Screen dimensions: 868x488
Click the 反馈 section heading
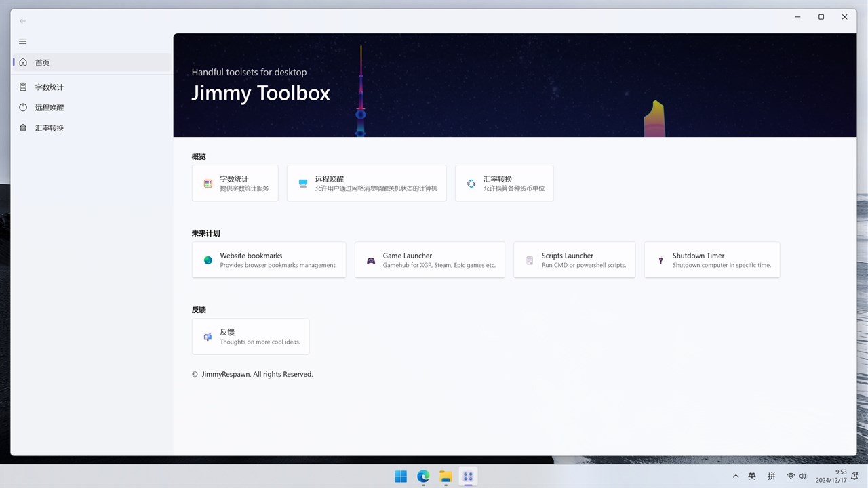pos(199,310)
